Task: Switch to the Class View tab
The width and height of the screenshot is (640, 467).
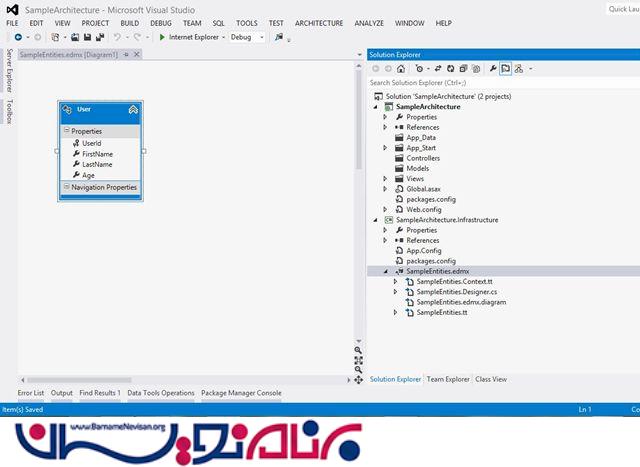Action: click(x=491, y=379)
